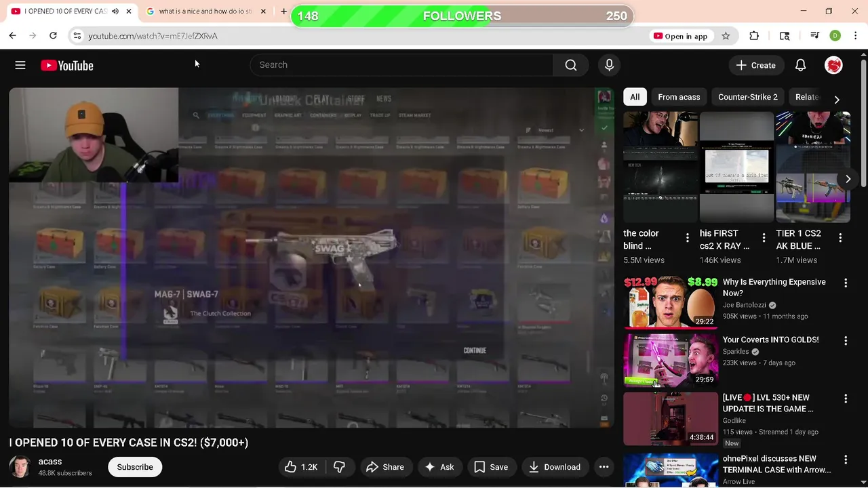Select the From acass chip
This screenshot has width=868, height=488.
(679, 97)
